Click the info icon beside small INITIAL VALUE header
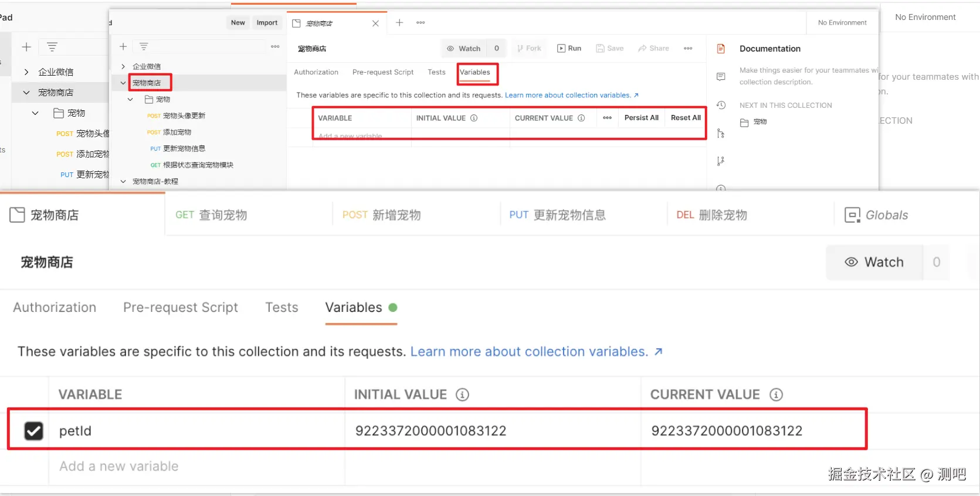The width and height of the screenshot is (980, 496). 474,118
